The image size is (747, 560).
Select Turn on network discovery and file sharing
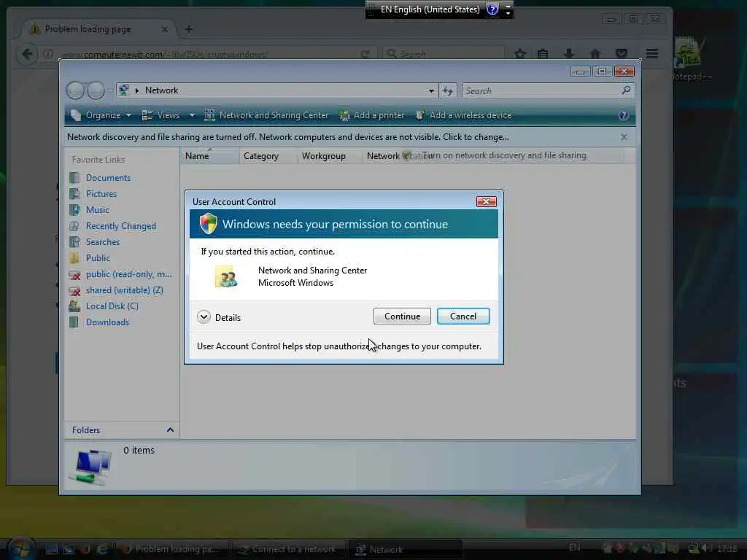click(505, 155)
